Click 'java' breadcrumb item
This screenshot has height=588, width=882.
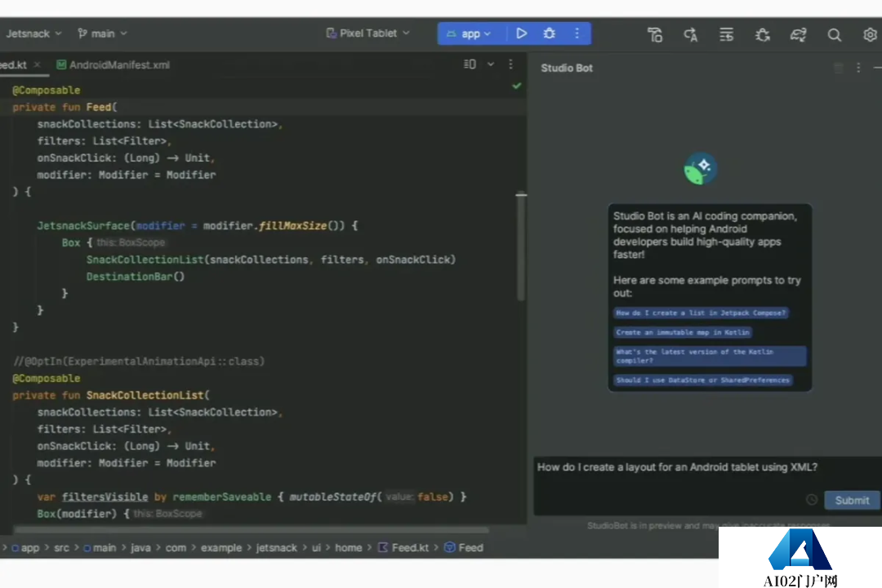click(140, 548)
